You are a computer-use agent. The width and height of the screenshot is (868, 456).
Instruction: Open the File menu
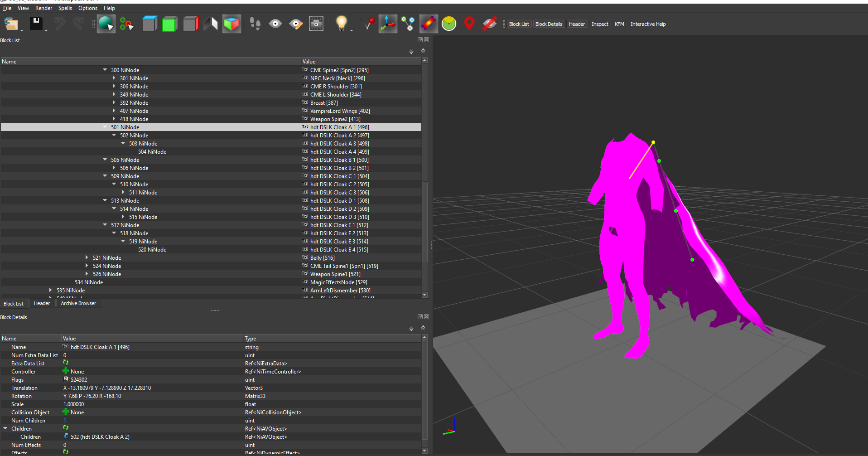click(7, 8)
